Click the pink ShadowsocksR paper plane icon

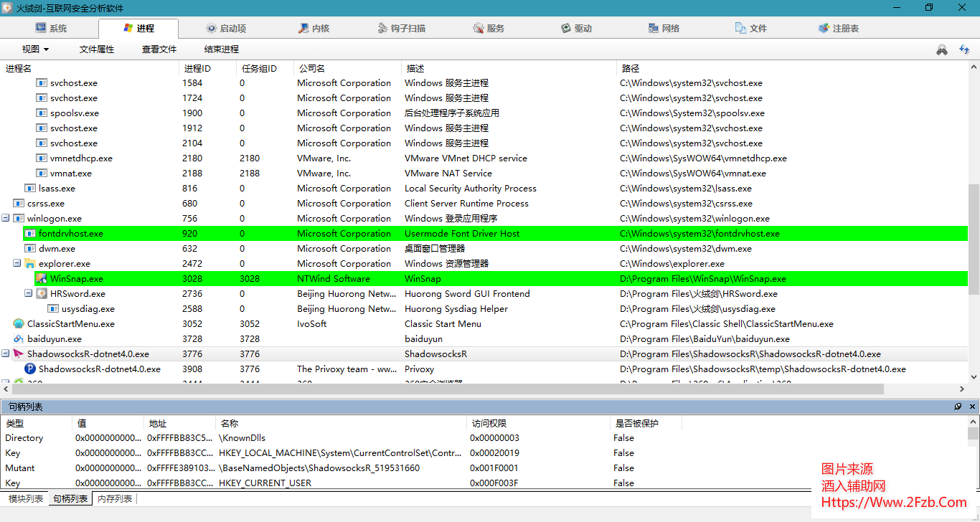pyautogui.click(x=19, y=354)
